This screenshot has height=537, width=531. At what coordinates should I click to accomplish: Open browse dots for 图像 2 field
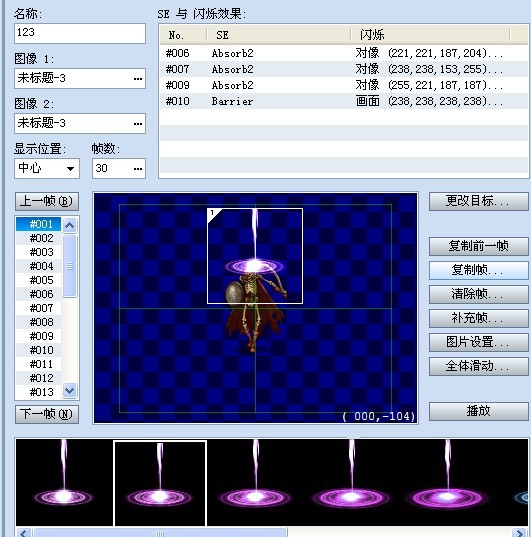138,124
